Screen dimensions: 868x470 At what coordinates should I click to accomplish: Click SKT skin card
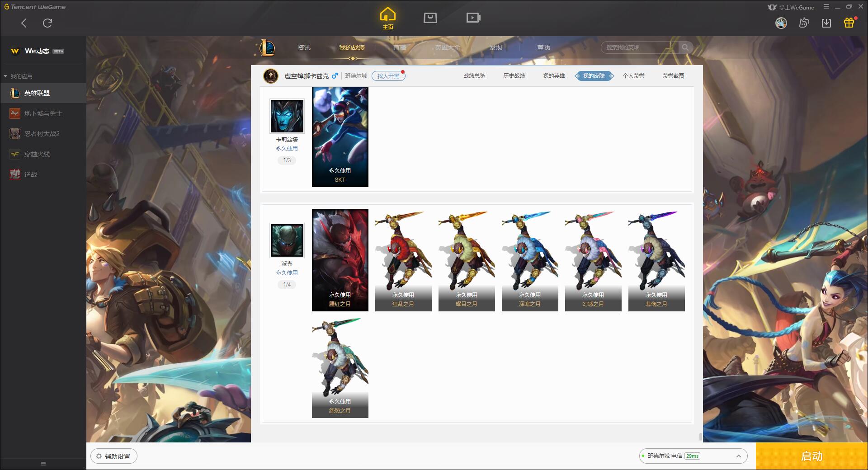pyautogui.click(x=340, y=137)
